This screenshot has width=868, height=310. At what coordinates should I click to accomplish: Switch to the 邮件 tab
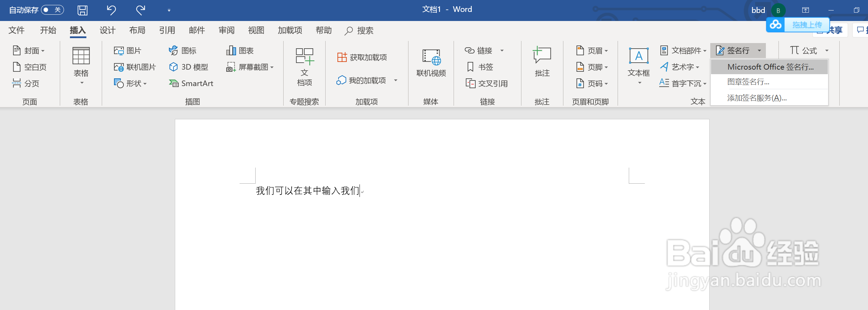(x=197, y=30)
